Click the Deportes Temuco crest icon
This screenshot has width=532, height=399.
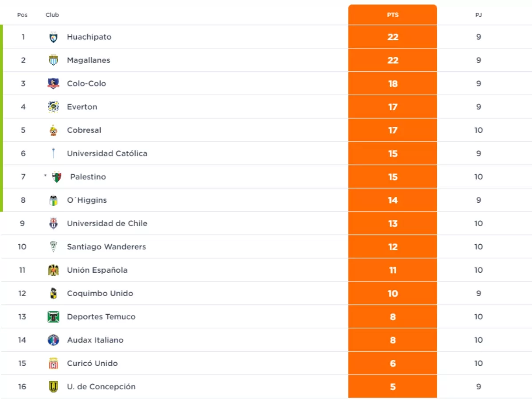(x=53, y=317)
